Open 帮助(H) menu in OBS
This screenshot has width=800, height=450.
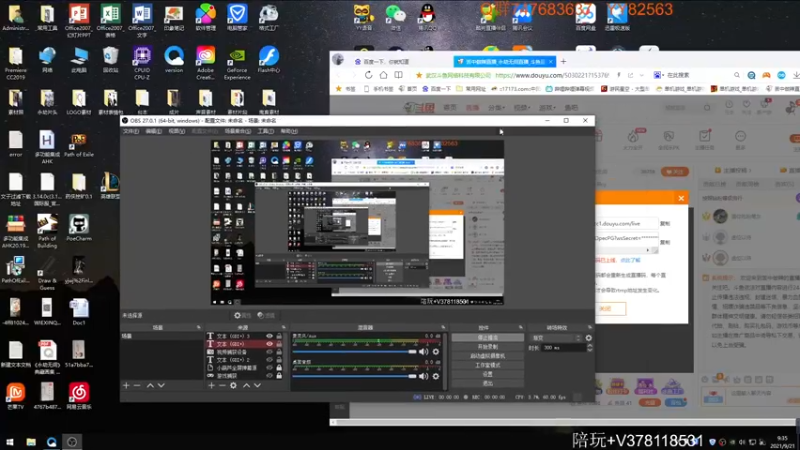(x=289, y=131)
